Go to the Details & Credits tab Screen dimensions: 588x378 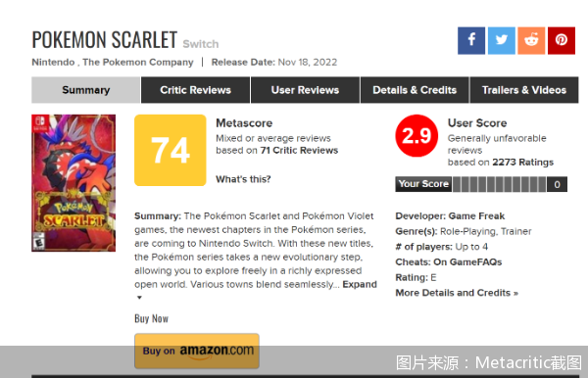415,90
